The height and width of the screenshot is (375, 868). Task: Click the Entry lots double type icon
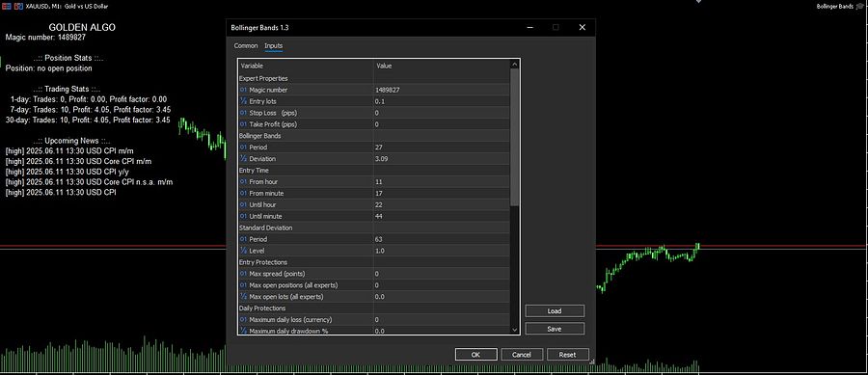pos(243,101)
